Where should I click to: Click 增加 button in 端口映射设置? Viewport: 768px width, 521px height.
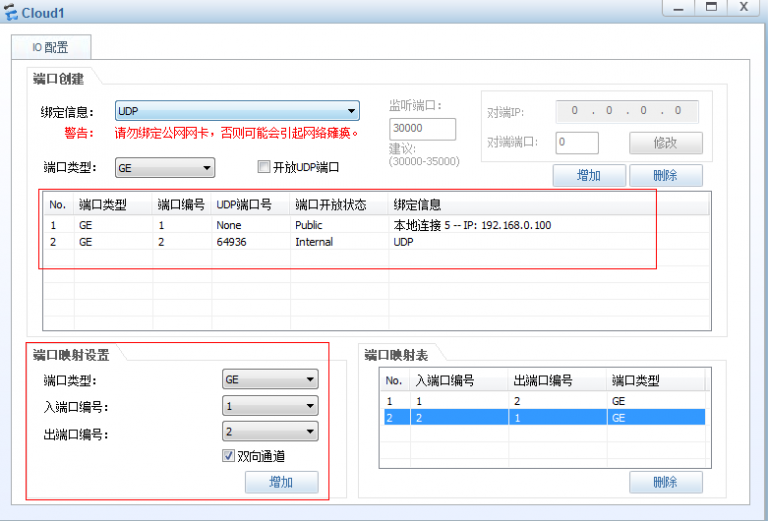point(281,483)
